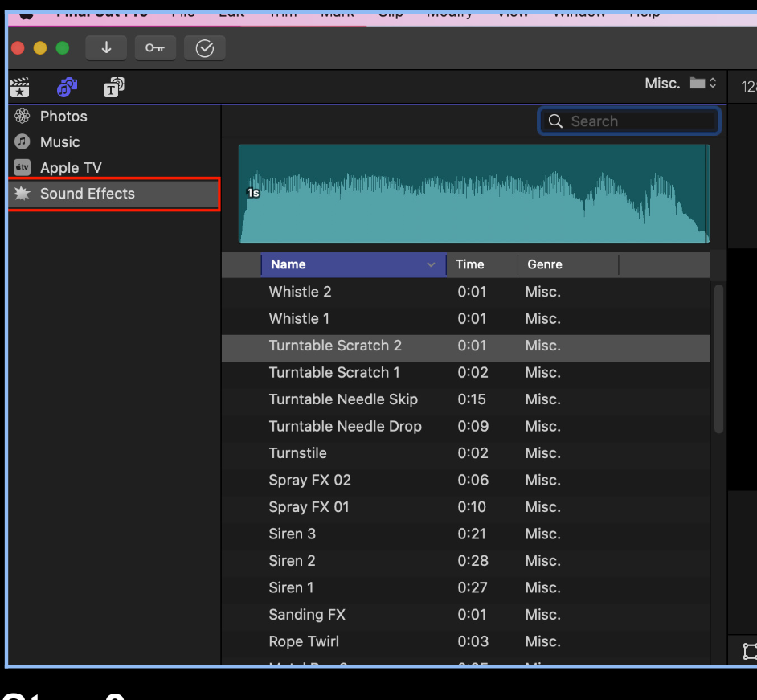Click the Search field

pyautogui.click(x=629, y=121)
